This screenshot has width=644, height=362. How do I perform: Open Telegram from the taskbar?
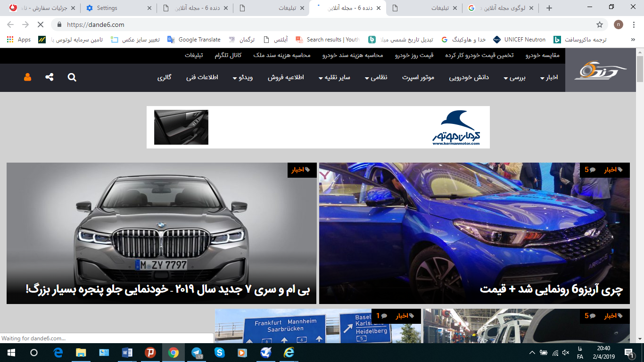tap(196, 352)
